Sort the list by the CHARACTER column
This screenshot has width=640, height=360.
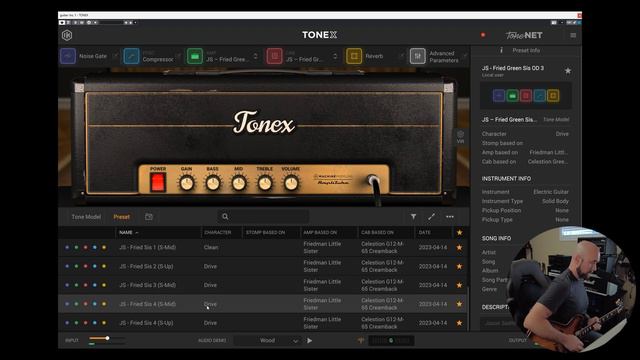pyautogui.click(x=218, y=232)
